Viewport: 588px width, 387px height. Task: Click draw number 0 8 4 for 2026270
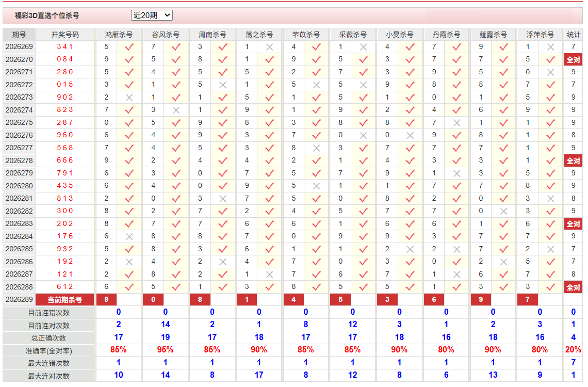65,59
